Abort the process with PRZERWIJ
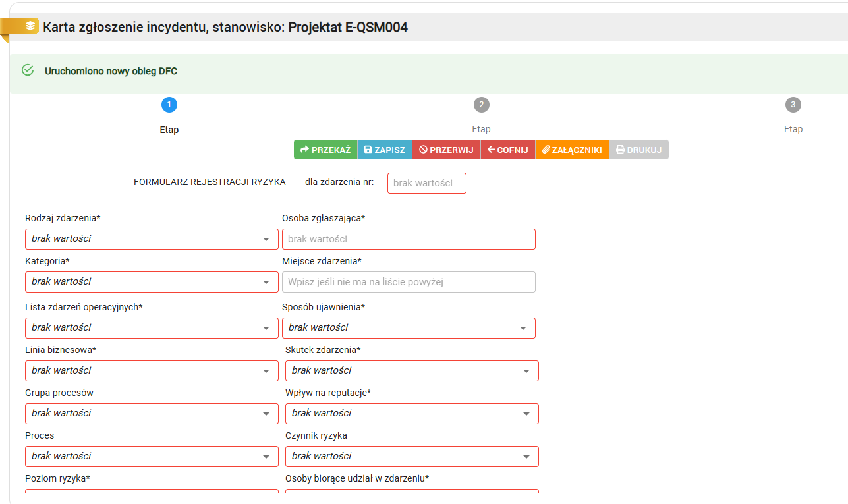Image resolution: width=848 pixels, height=504 pixels. (x=446, y=150)
